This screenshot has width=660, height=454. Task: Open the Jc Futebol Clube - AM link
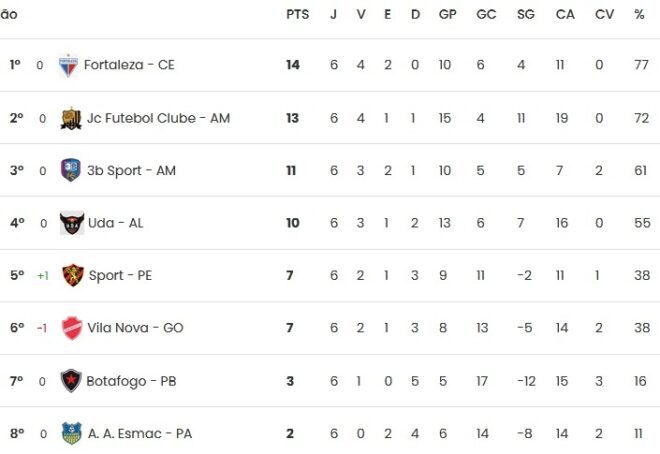click(x=158, y=118)
